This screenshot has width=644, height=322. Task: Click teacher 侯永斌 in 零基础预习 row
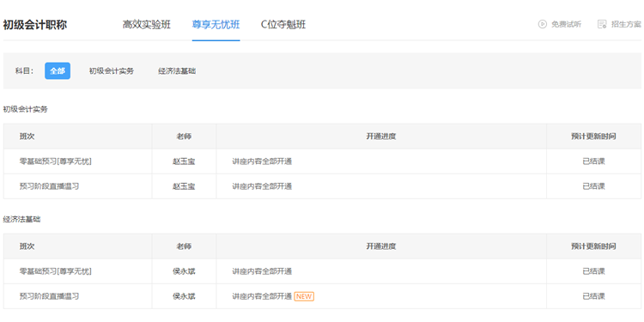(184, 271)
